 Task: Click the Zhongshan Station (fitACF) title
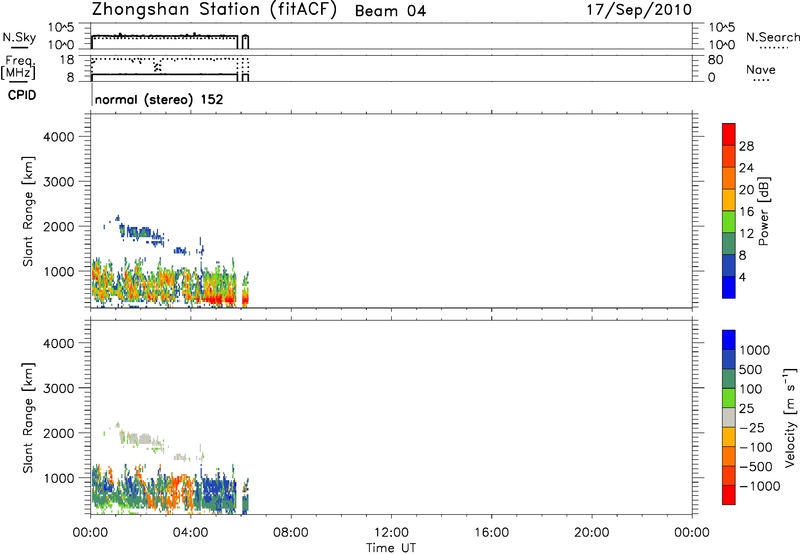pyautogui.click(x=214, y=10)
